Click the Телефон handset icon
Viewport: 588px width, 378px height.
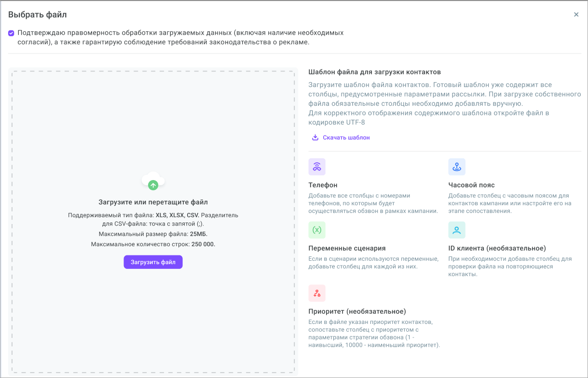coord(317,167)
